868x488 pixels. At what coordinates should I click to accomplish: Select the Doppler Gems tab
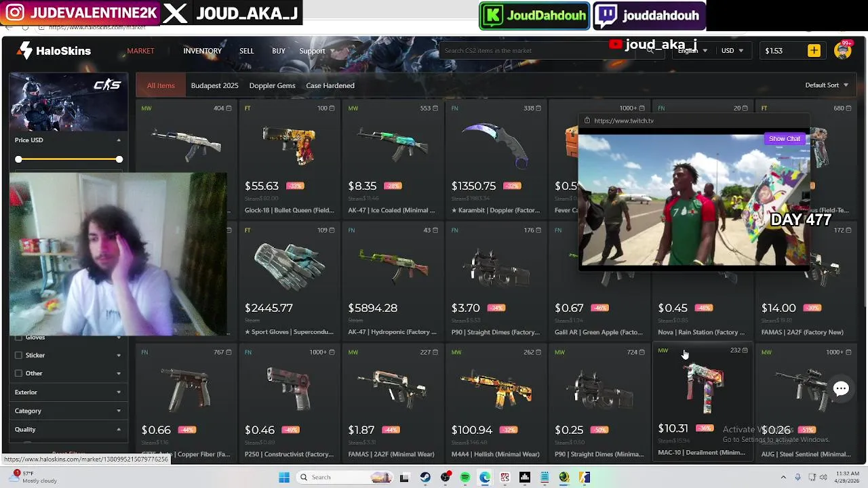coord(272,85)
